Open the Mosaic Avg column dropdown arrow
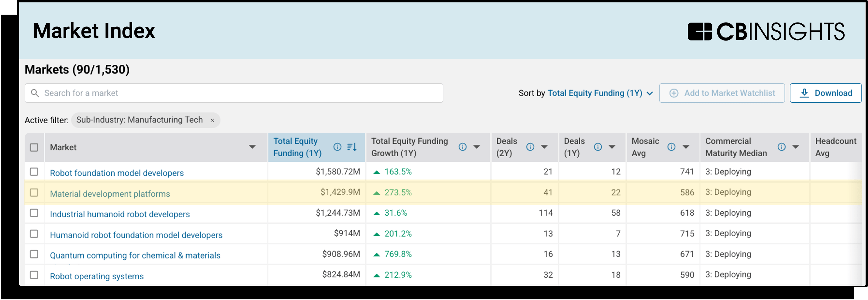 click(x=685, y=147)
